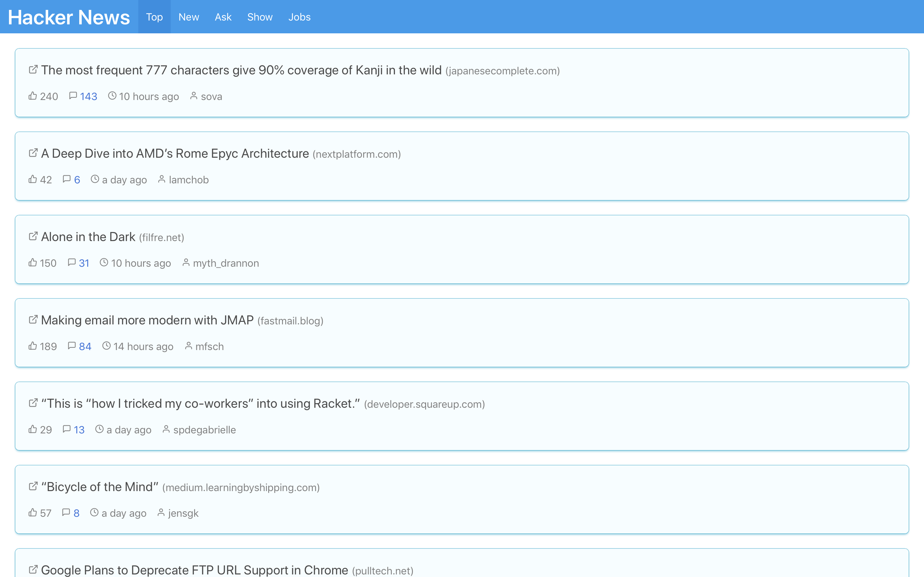924x577 pixels.
Task: Open the Show section
Action: coord(260,17)
